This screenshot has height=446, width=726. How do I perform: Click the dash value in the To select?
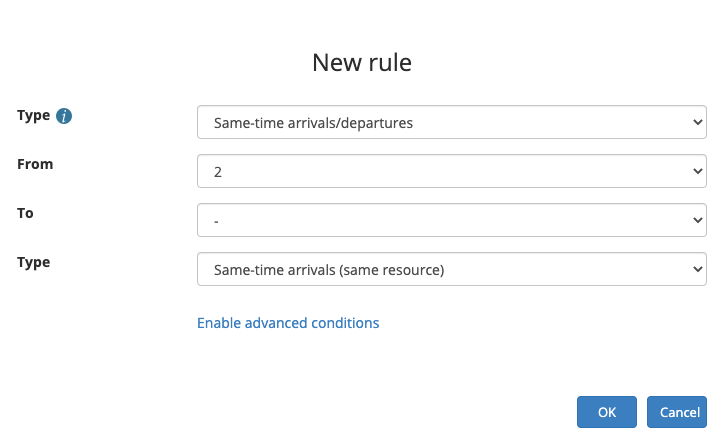click(x=216, y=221)
